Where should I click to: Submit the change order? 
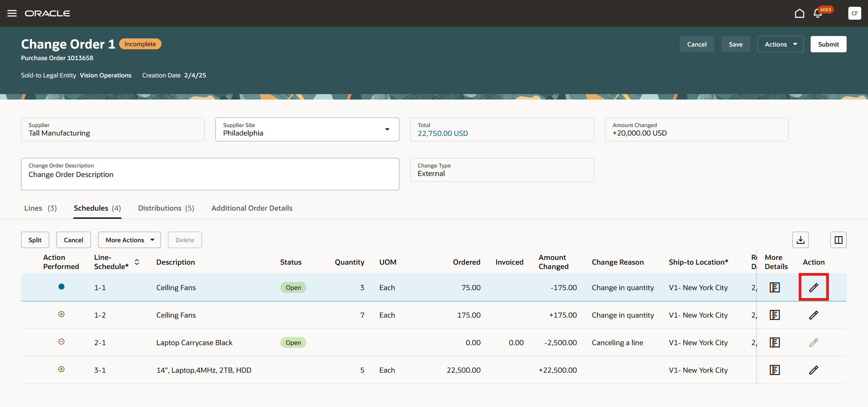pyautogui.click(x=828, y=44)
